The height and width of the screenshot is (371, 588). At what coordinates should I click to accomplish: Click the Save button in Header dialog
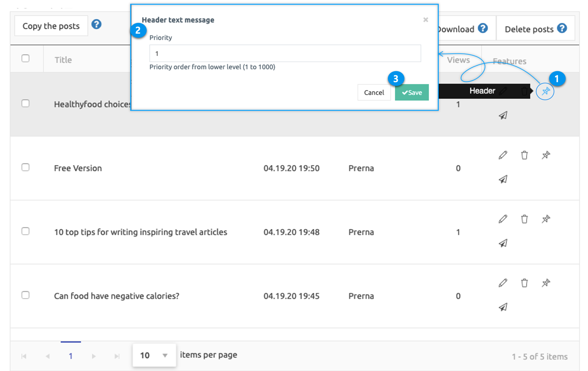(412, 93)
